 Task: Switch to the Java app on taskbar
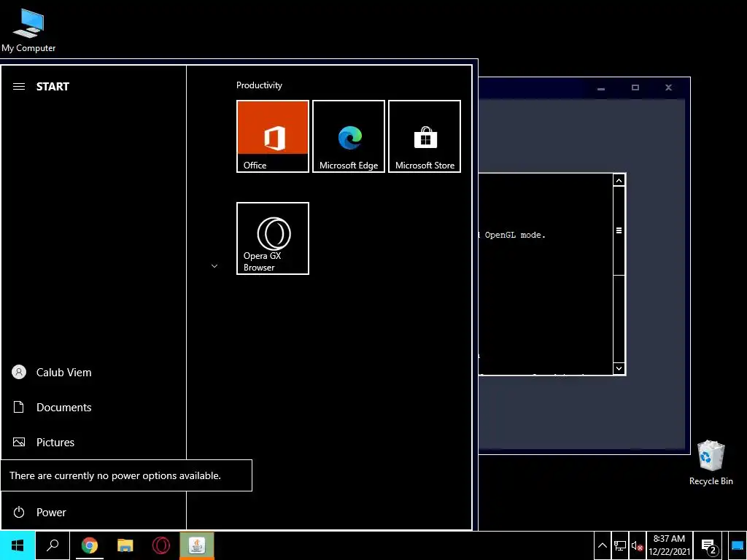[197, 545]
